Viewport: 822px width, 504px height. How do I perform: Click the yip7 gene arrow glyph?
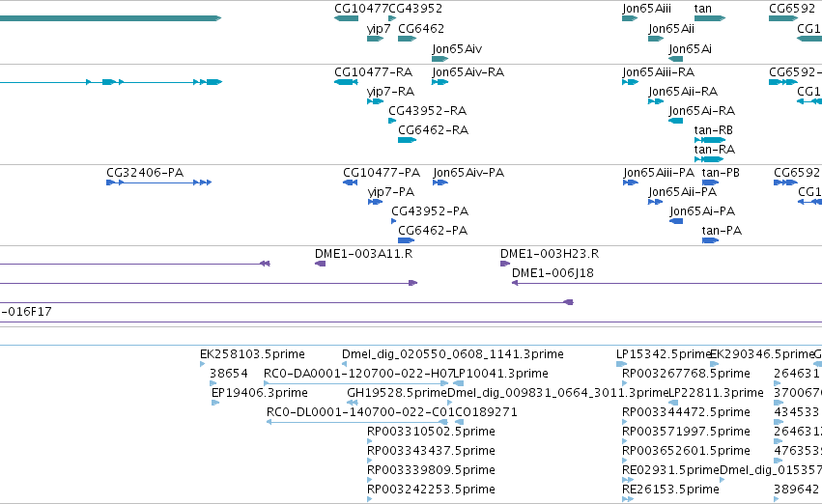[x=376, y=39]
